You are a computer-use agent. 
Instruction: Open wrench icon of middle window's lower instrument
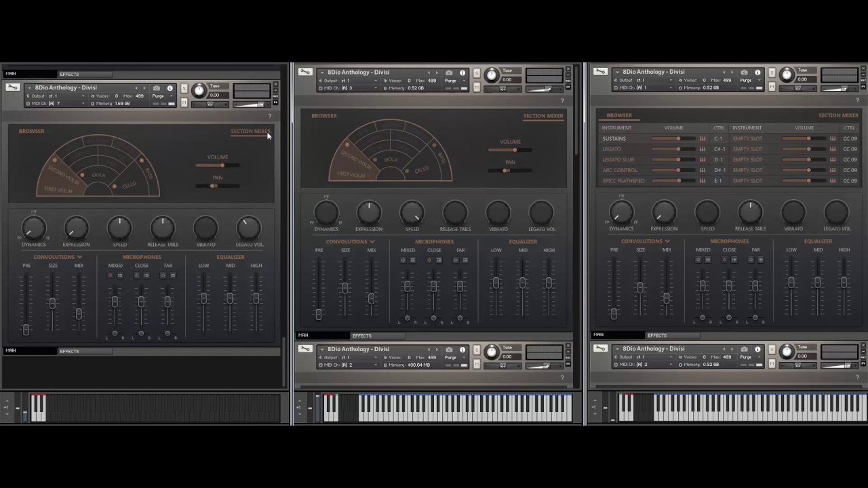coord(305,349)
